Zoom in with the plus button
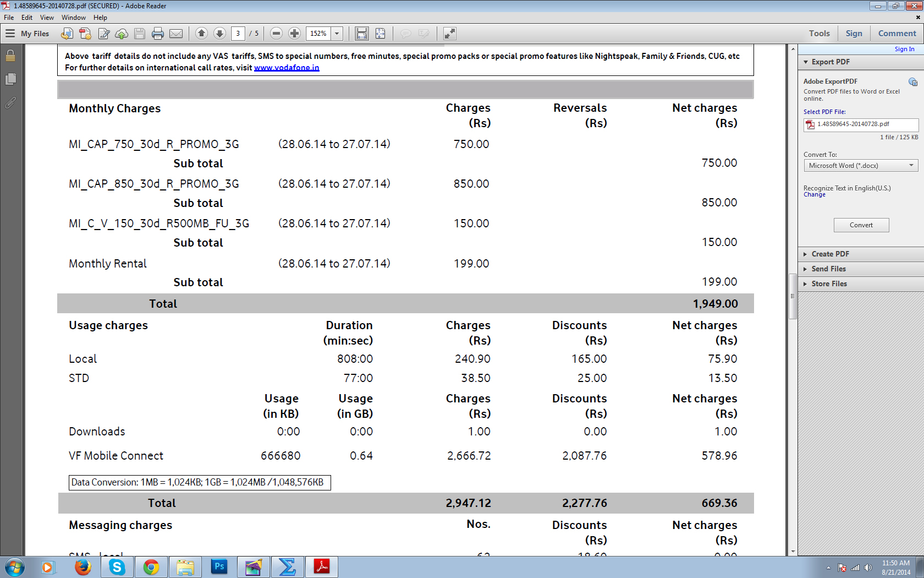This screenshot has height=578, width=924. pyautogui.click(x=295, y=34)
